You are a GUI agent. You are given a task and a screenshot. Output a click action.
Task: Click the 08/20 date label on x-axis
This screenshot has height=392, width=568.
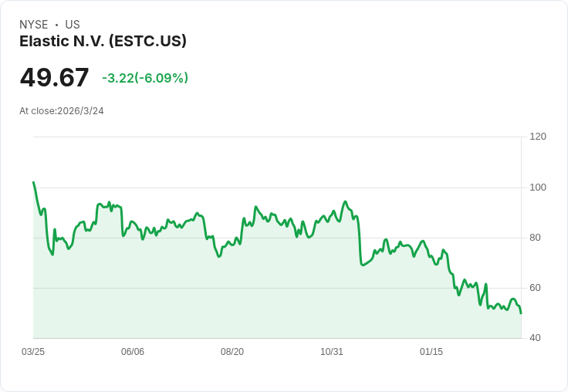coord(232,352)
